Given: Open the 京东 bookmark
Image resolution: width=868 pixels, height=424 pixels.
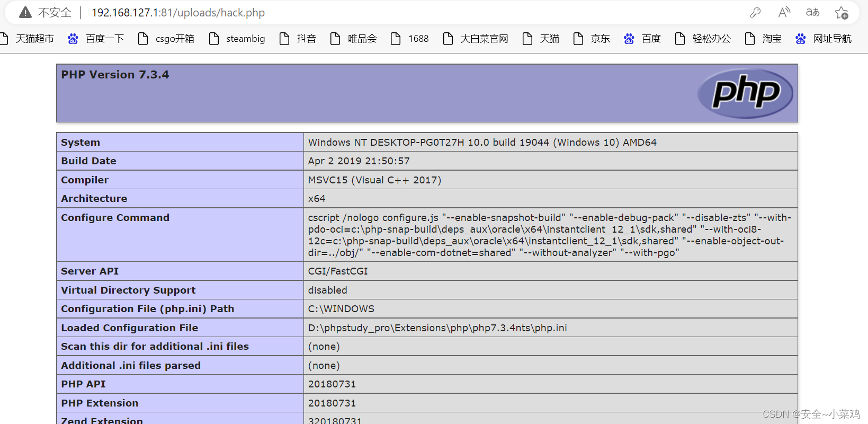Looking at the screenshot, I should point(600,39).
